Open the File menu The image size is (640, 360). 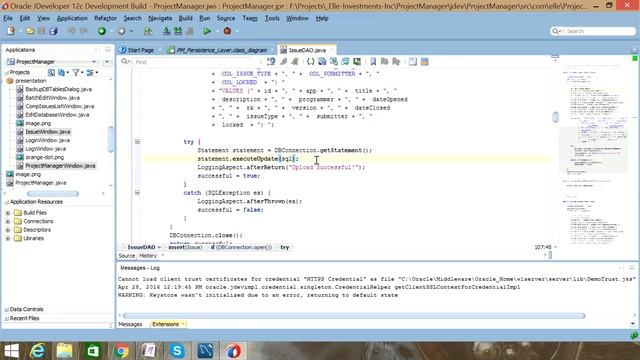pyautogui.click(x=8, y=18)
